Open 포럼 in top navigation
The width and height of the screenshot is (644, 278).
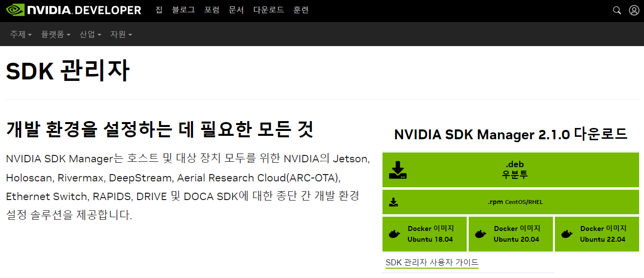tap(212, 10)
